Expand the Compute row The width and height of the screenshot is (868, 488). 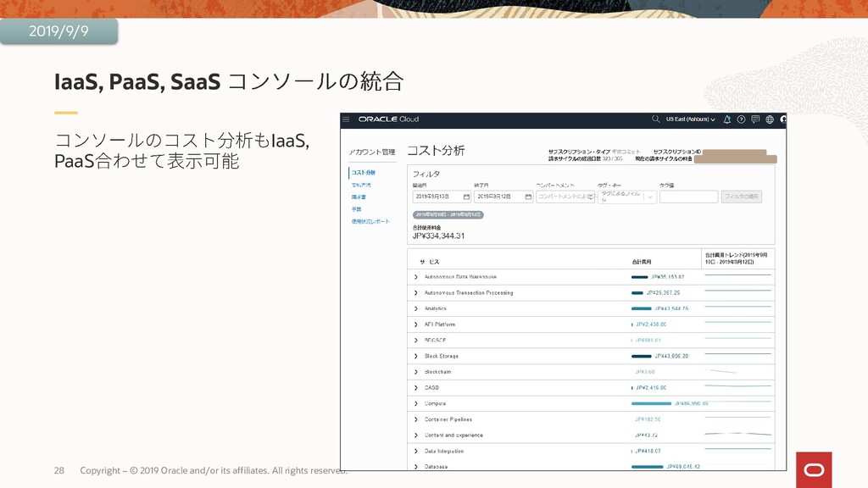[415, 403]
